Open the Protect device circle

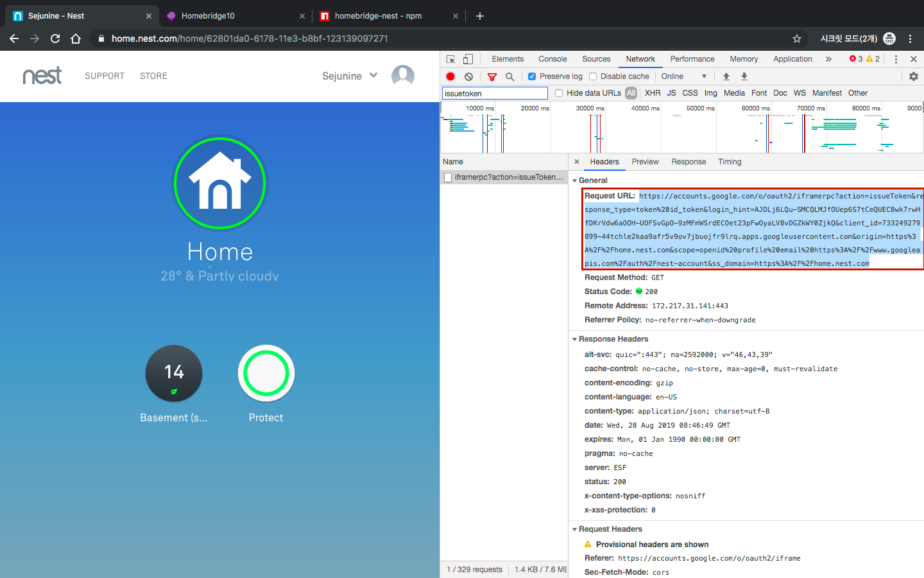[x=266, y=374]
